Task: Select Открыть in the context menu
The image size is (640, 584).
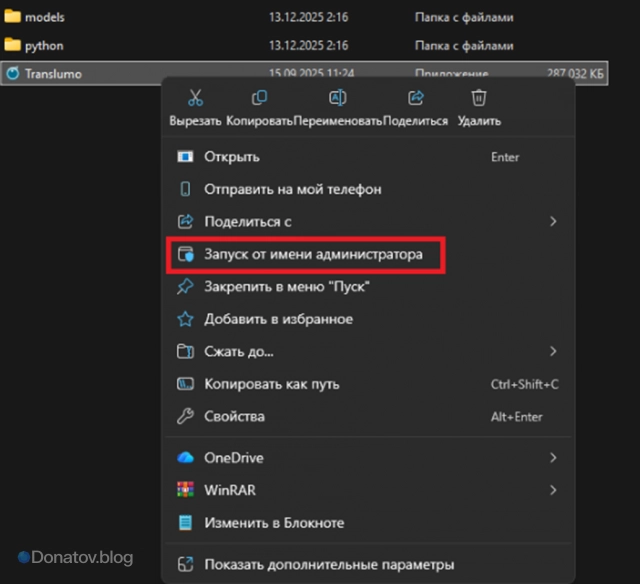Action: click(368, 157)
